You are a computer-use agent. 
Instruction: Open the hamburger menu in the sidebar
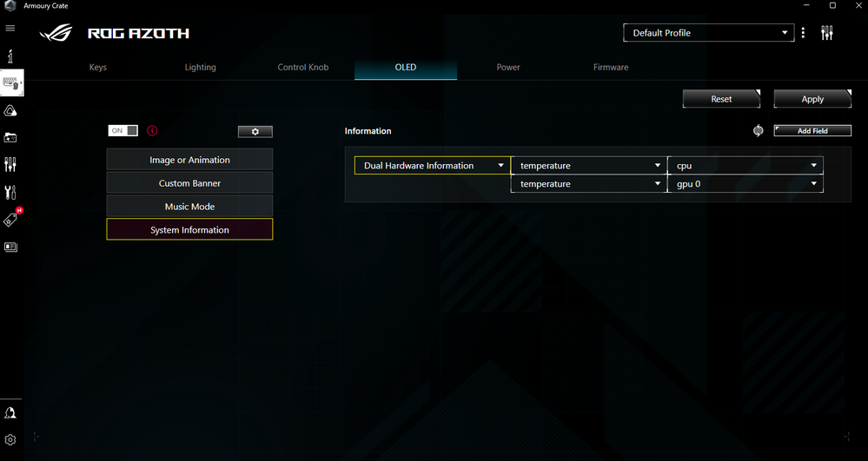[10, 29]
